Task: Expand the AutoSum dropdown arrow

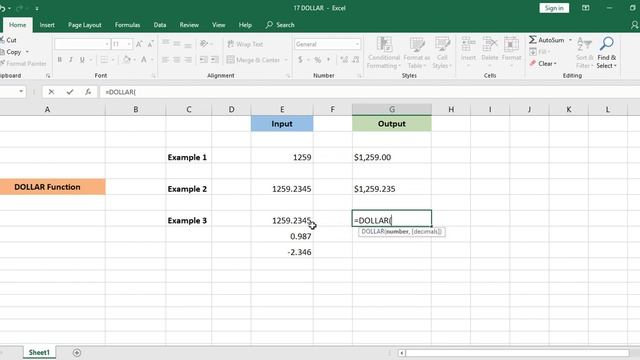Action: (570, 40)
